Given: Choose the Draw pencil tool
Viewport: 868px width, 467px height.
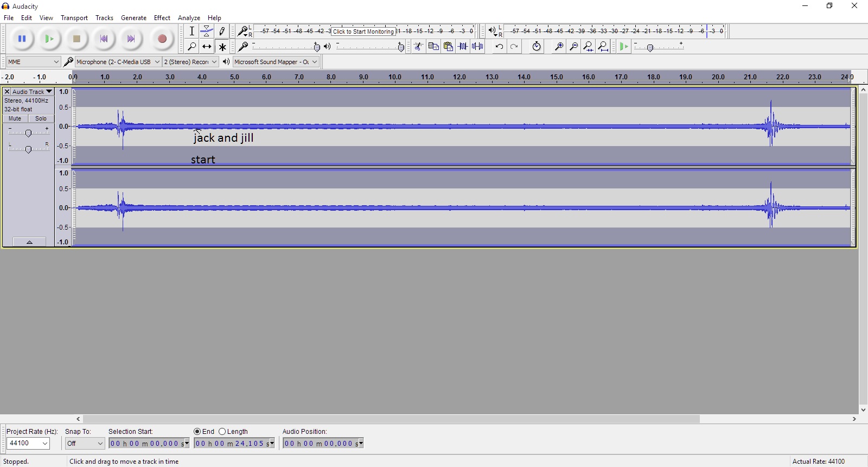Looking at the screenshot, I should (222, 31).
